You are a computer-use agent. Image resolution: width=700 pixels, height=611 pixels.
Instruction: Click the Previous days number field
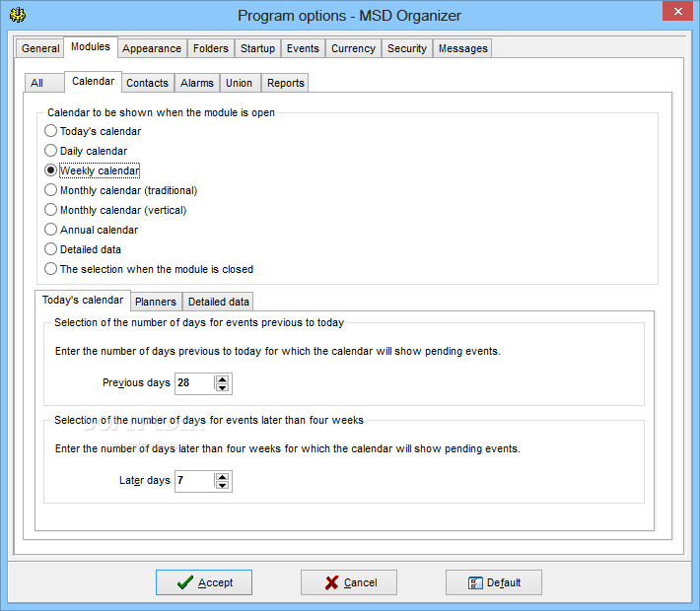tap(194, 383)
